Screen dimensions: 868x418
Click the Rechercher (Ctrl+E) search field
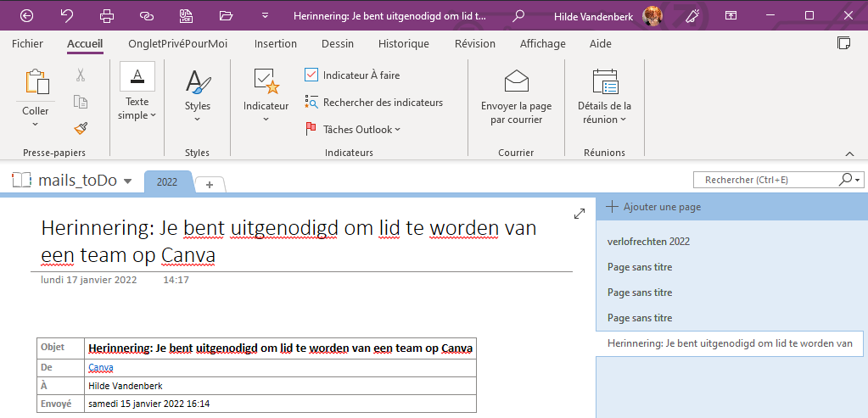click(766, 180)
